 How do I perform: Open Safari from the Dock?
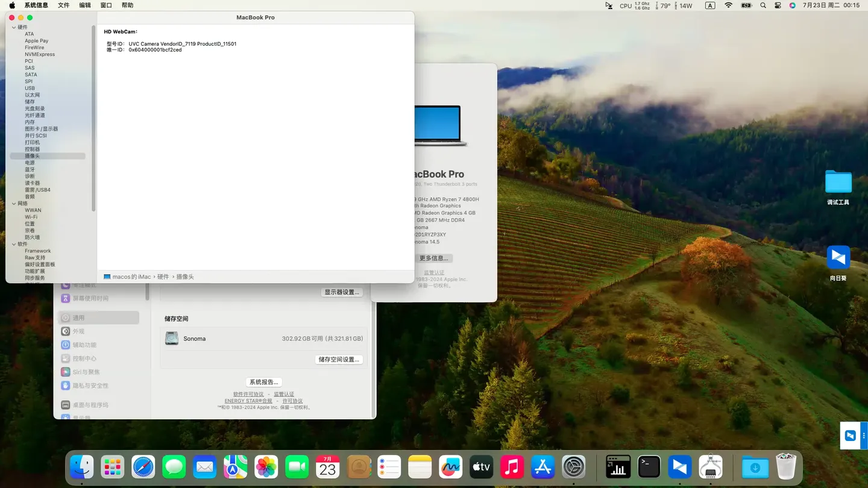pyautogui.click(x=143, y=467)
